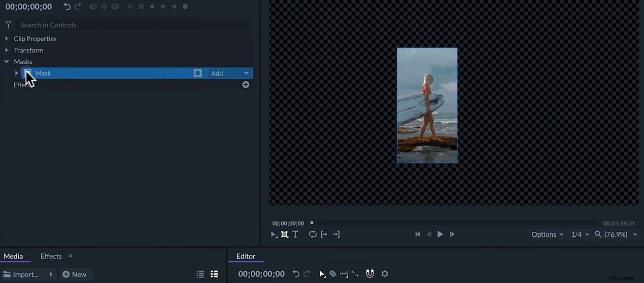Image resolution: width=644 pixels, height=283 pixels.
Task: Click the magnet Snap icon in Editor
Action: click(x=370, y=274)
